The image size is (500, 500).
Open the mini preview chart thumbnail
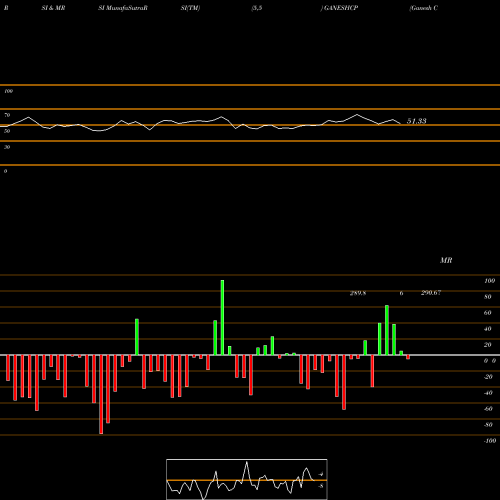(247, 479)
